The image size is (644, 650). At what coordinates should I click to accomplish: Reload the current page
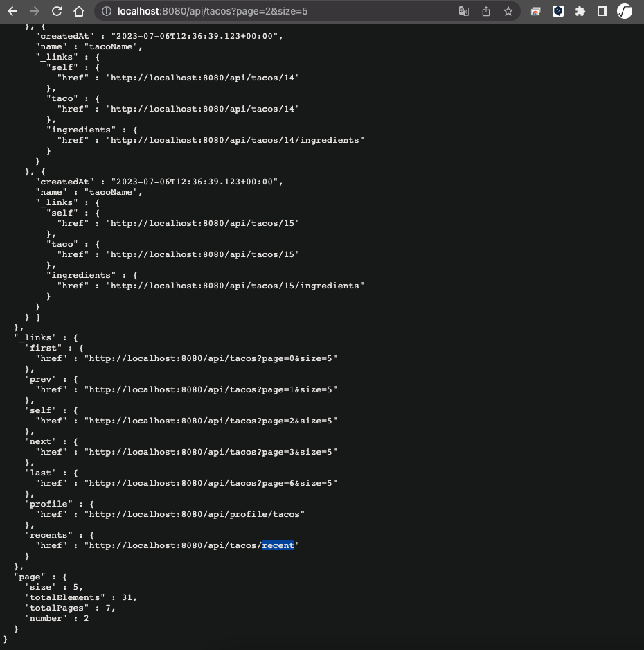[57, 11]
